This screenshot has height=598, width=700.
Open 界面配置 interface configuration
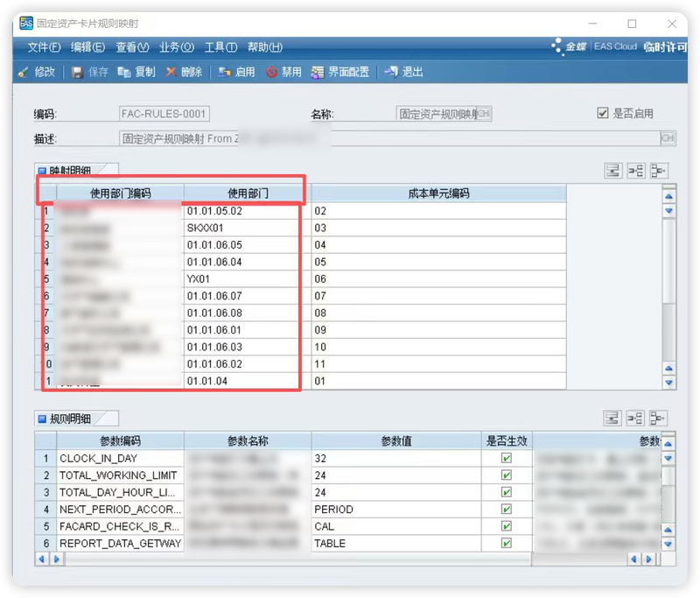coord(340,72)
